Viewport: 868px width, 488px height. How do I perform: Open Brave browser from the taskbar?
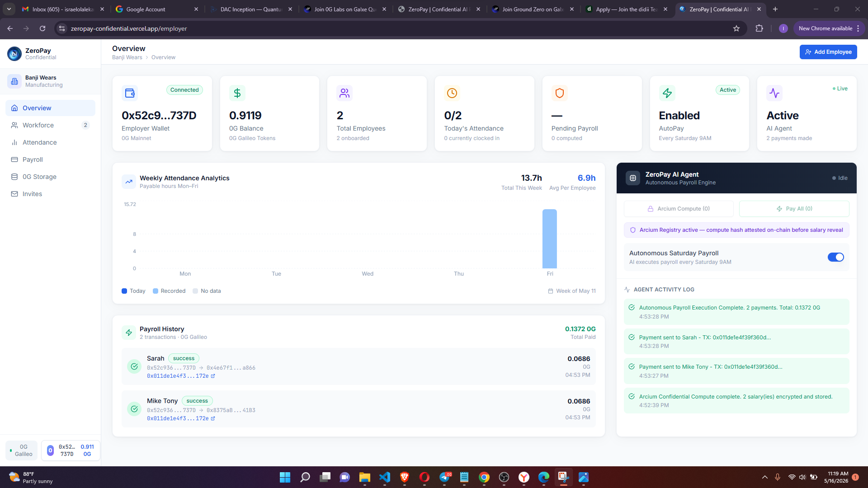(x=405, y=477)
